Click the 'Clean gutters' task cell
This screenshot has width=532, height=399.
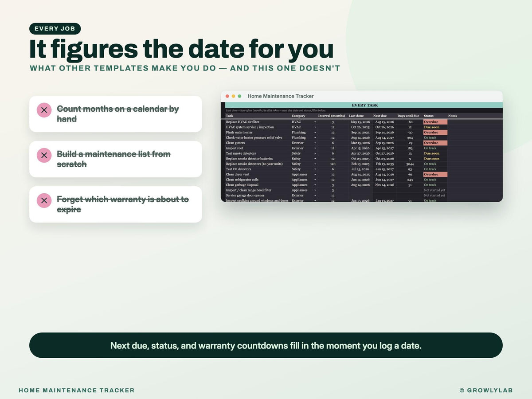click(x=258, y=143)
